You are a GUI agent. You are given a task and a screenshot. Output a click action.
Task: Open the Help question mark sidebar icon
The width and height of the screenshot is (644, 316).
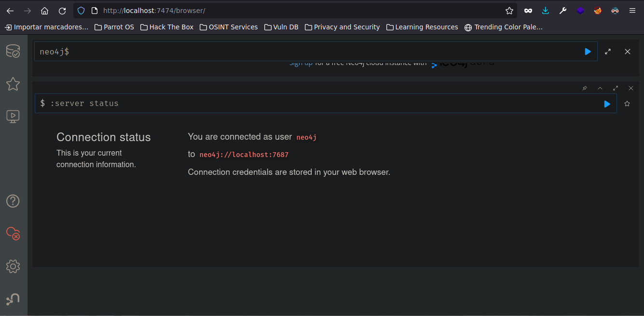pos(13,201)
